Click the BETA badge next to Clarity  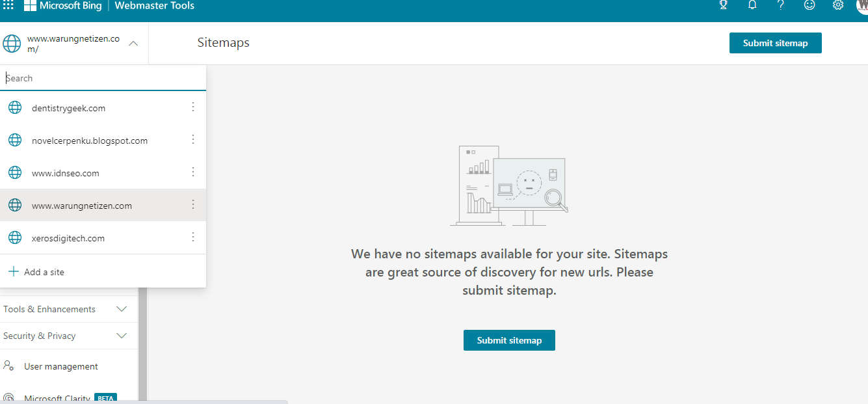click(x=105, y=398)
